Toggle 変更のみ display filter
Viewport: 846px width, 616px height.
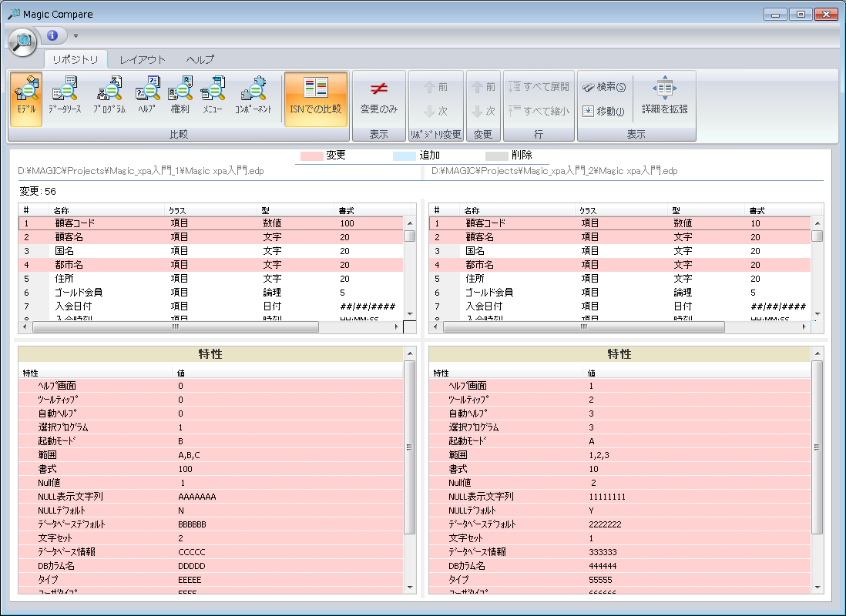point(379,99)
